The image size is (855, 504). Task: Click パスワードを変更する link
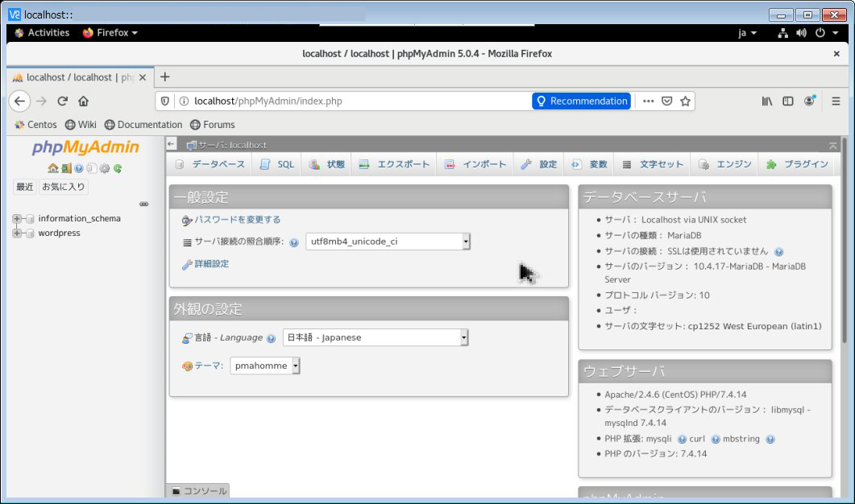pos(237,220)
